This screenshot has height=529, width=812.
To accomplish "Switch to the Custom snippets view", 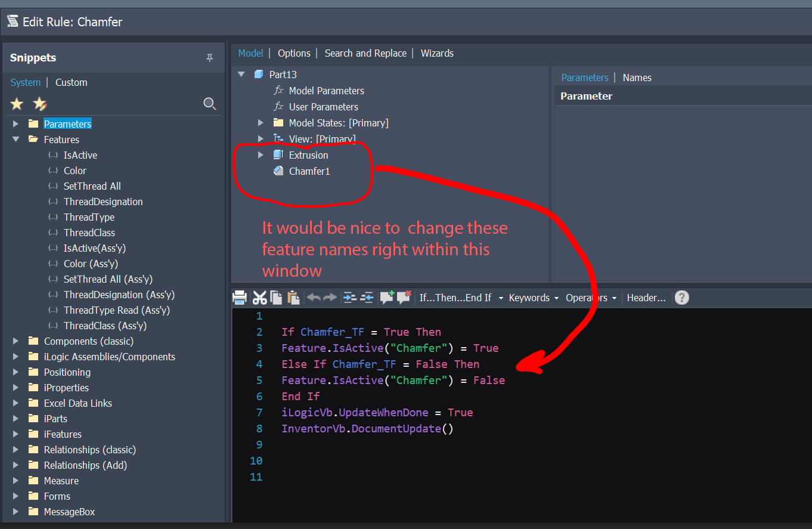I will coord(71,82).
